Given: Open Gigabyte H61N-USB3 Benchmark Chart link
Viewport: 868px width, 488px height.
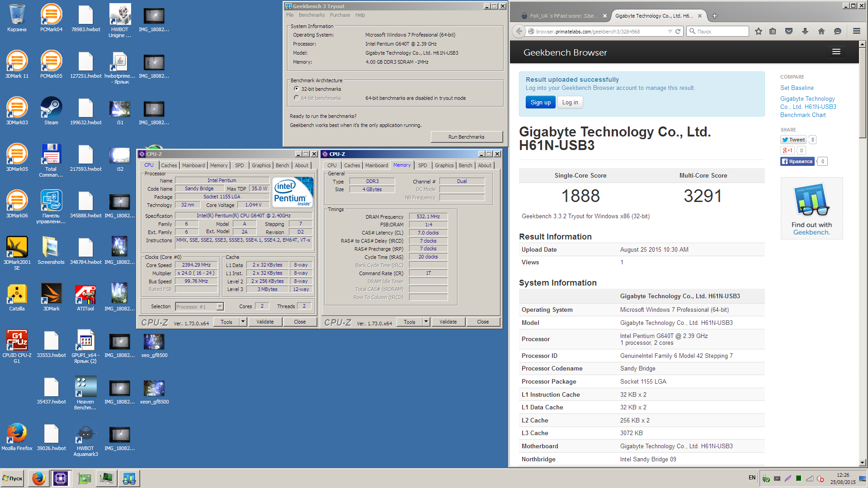Looking at the screenshot, I should click(808, 107).
